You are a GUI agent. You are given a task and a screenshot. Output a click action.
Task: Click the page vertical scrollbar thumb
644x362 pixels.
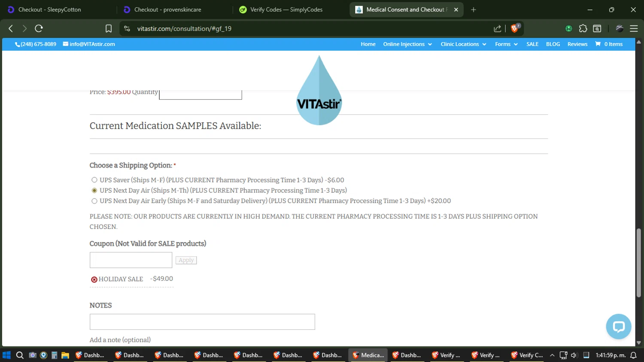tap(638, 263)
